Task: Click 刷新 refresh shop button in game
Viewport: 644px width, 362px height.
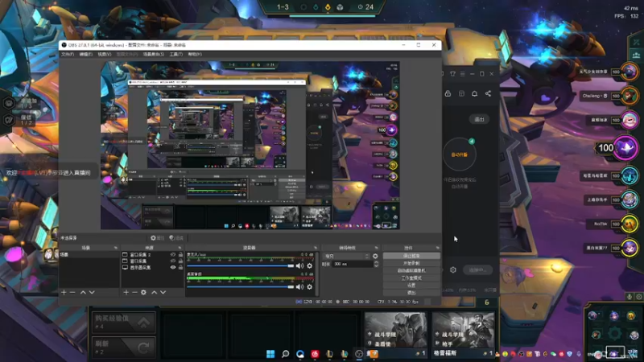Action: [x=124, y=348]
